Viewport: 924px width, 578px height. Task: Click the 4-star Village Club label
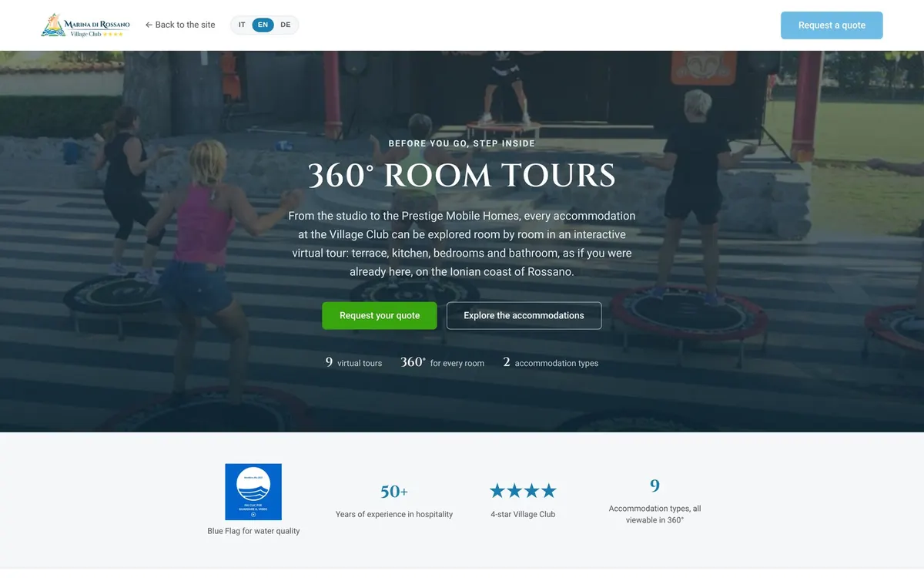(x=523, y=514)
